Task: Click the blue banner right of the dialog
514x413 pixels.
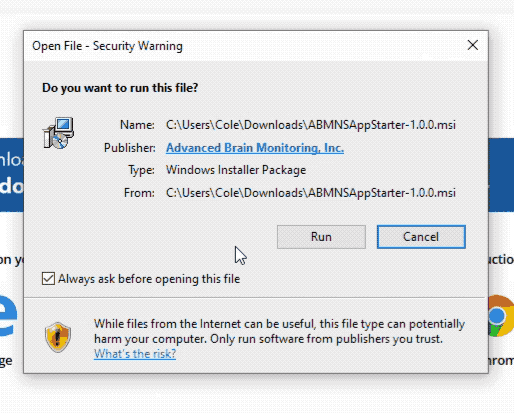Action: click(x=501, y=175)
